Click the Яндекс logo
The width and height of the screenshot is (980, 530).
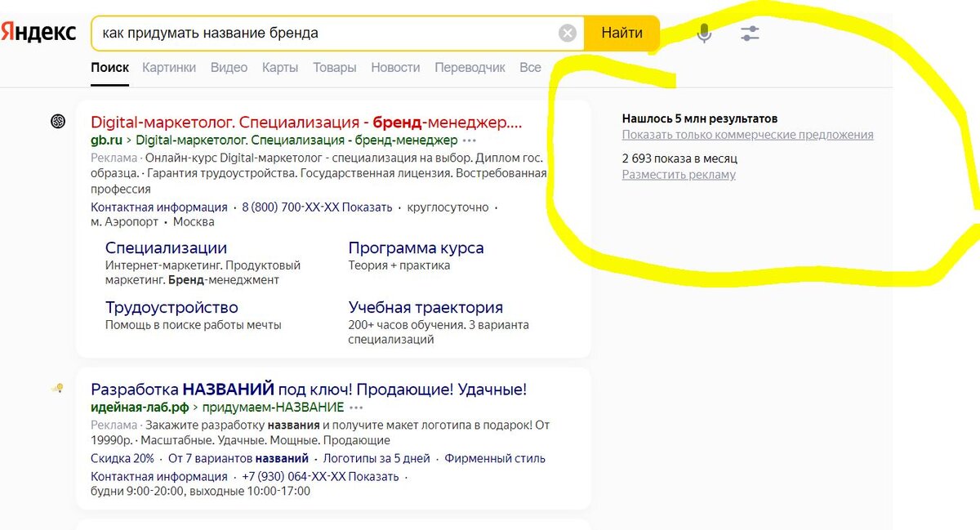click(x=38, y=33)
